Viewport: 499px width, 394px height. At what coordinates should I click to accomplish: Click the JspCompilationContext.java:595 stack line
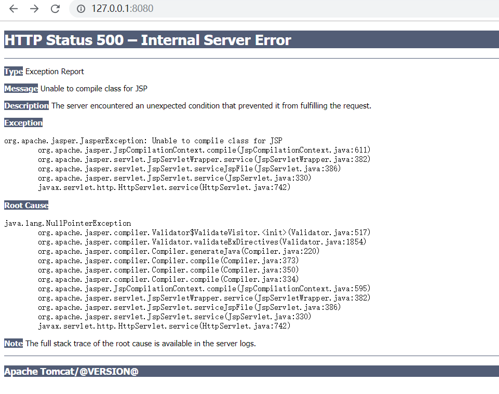click(204, 288)
